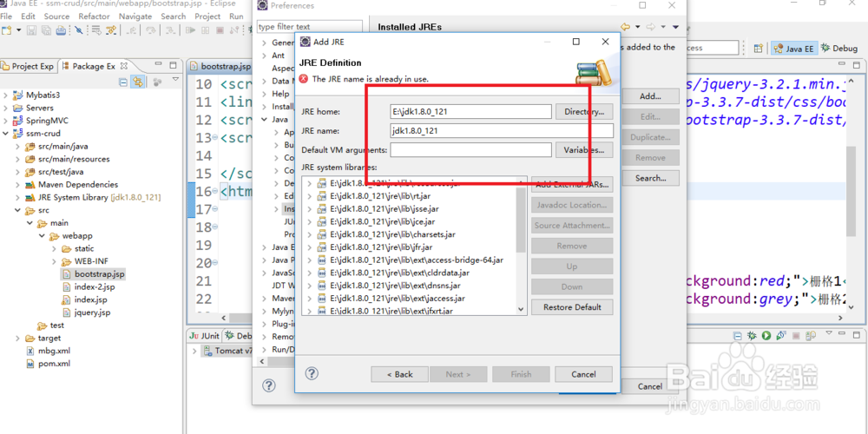Click the Variables... button
868x434 pixels.
pos(584,149)
